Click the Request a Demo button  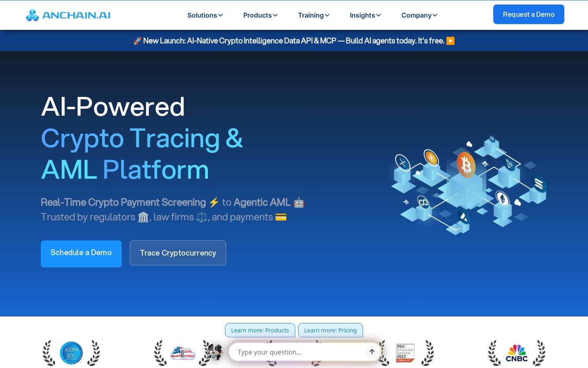point(528,14)
